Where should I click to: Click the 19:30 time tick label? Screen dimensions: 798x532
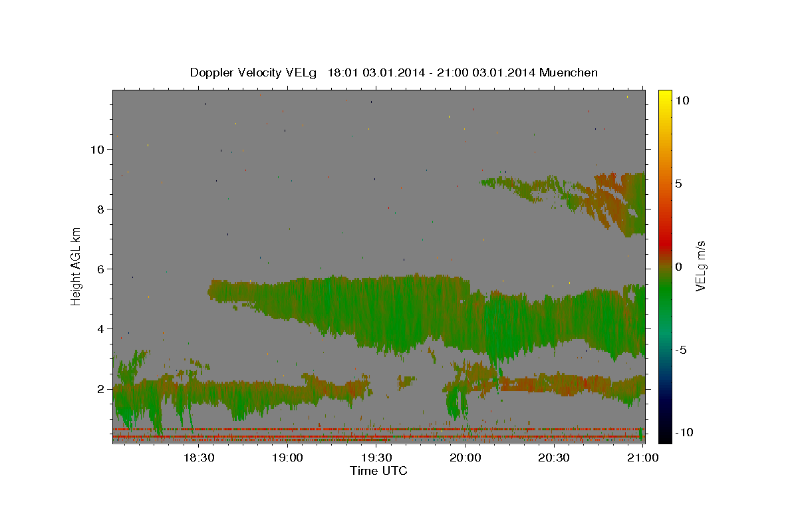[x=376, y=458]
